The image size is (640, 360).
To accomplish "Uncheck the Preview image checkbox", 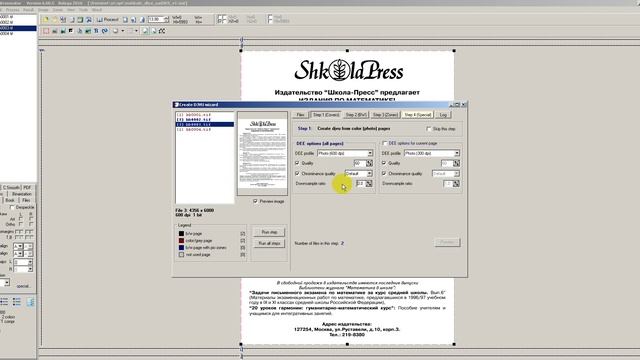I will click(x=255, y=201).
